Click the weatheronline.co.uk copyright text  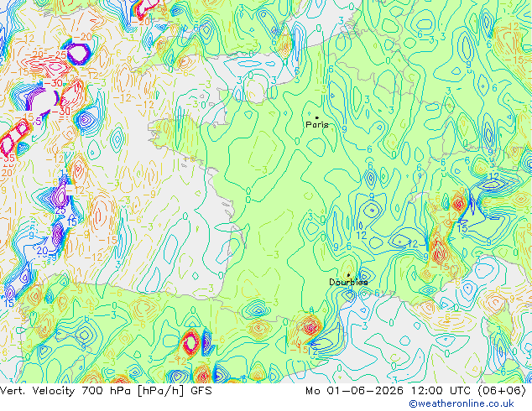[x=462, y=403]
